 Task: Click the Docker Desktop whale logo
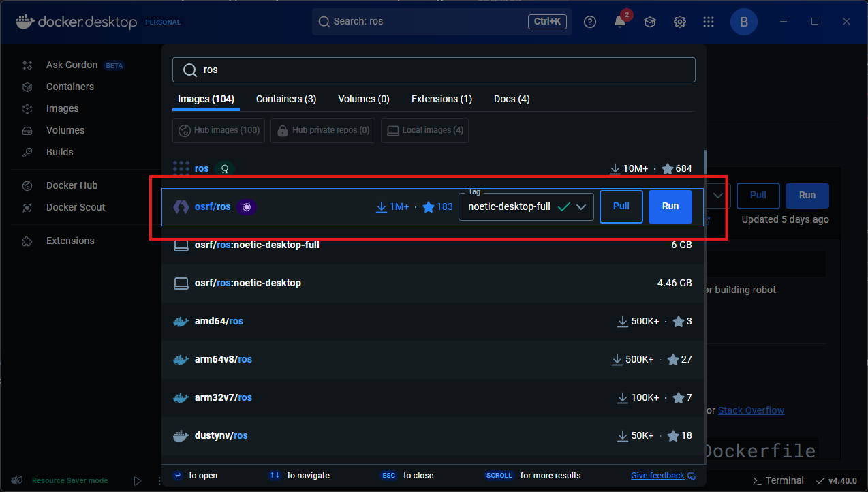[25, 21]
